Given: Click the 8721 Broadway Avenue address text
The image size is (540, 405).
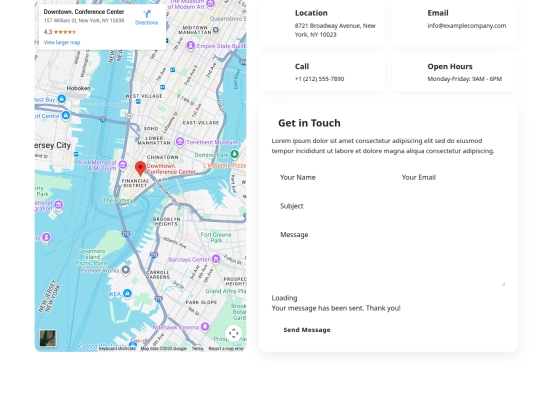Looking at the screenshot, I should [x=335, y=30].
